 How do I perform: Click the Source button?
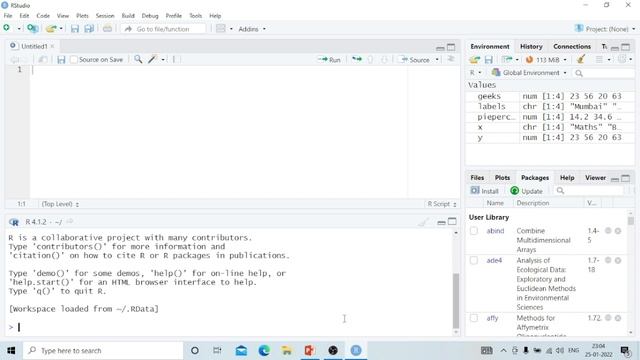(415, 60)
